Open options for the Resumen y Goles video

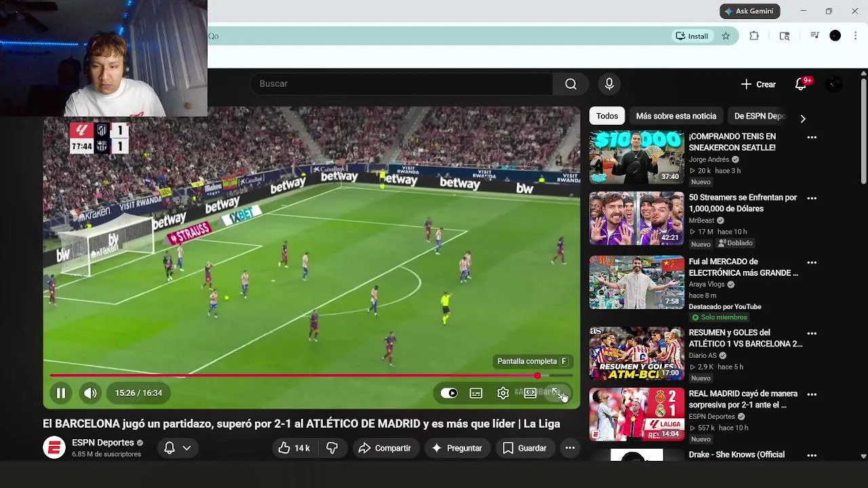(x=812, y=333)
